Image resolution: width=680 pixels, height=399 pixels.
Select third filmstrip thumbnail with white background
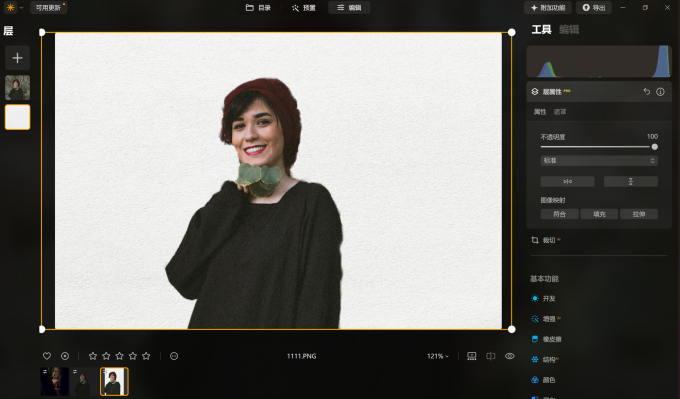(x=114, y=382)
